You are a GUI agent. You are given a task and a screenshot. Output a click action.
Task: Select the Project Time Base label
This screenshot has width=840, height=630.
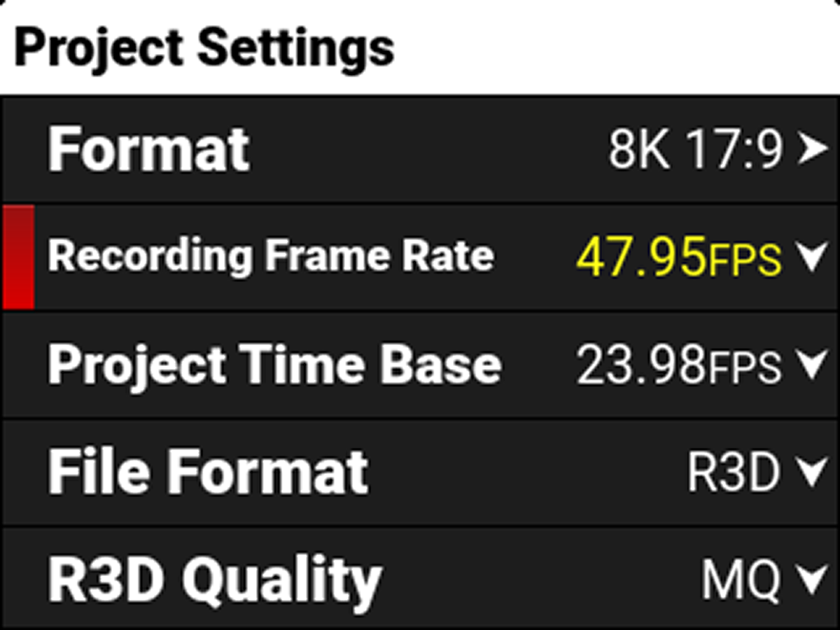click(274, 365)
